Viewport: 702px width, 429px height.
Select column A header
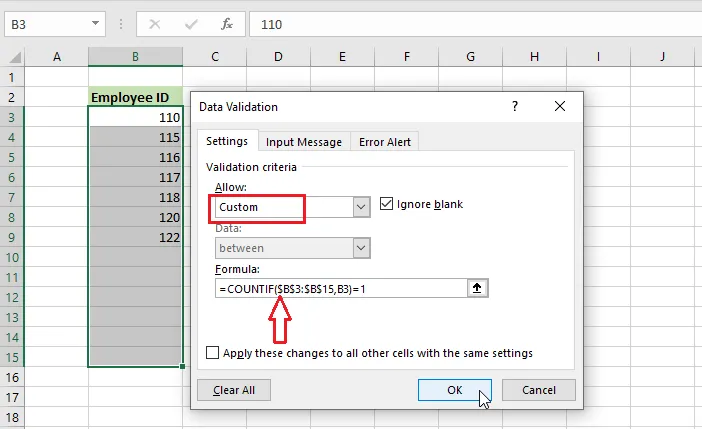[56, 57]
